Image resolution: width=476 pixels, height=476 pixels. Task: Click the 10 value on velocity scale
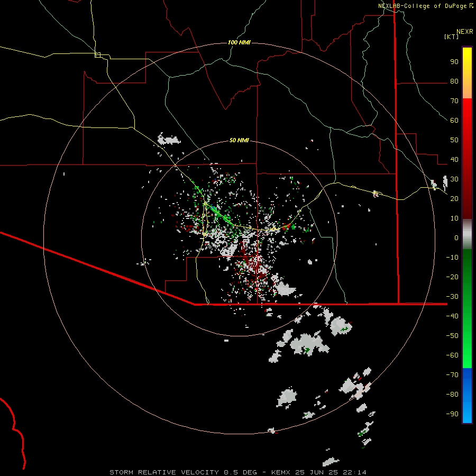(454, 218)
